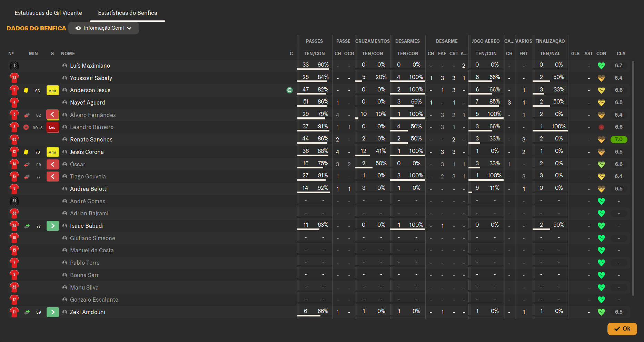The width and height of the screenshot is (644, 342).
Task: Open Luís Maximiano's player profile
Action: point(90,66)
